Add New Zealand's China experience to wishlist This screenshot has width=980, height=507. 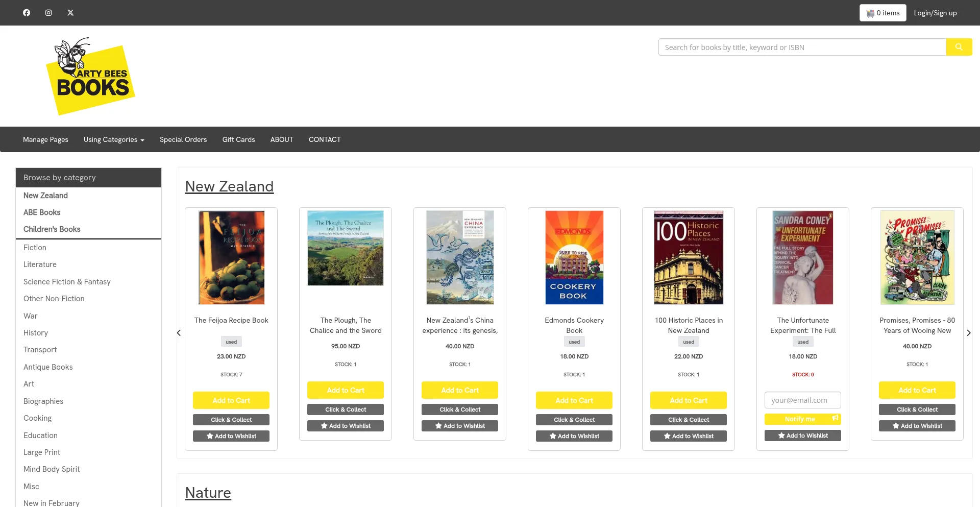coord(460,426)
